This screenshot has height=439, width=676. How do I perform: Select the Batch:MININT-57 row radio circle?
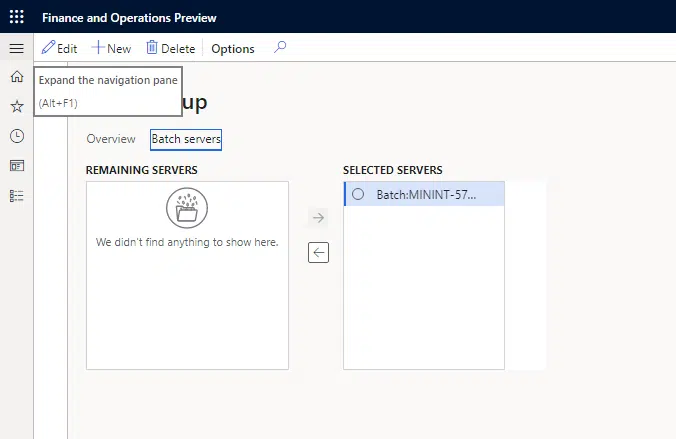click(x=358, y=194)
